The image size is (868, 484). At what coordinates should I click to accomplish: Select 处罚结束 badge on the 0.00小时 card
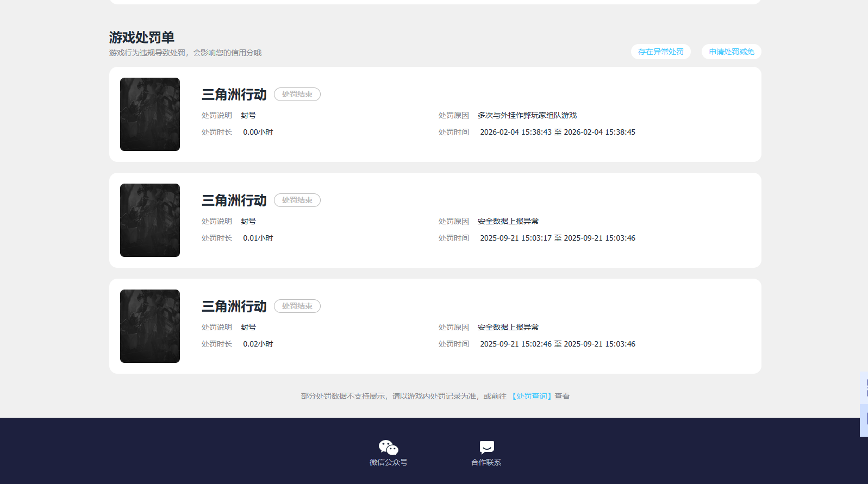tap(297, 94)
